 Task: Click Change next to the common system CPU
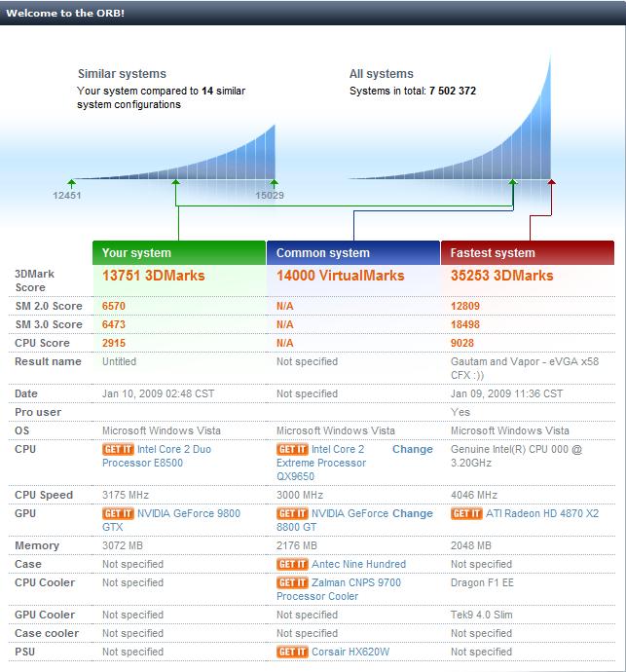pos(413,449)
